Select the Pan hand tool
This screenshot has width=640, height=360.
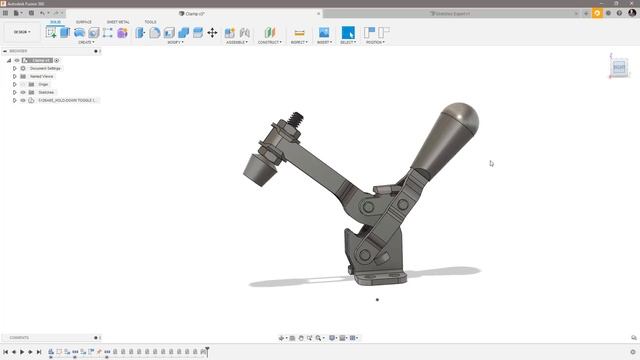pyautogui.click(x=301, y=338)
